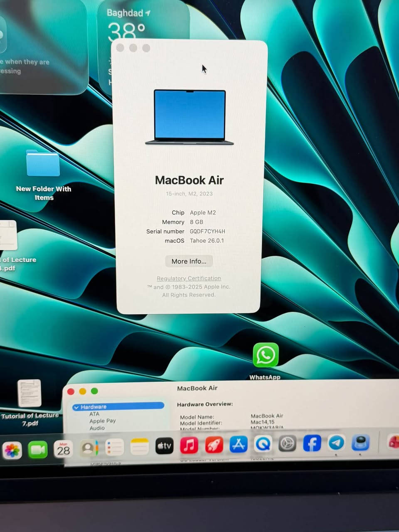Open the App Store from Dock
Image resolution: width=399 pixels, height=532 pixels.
pos(238,444)
